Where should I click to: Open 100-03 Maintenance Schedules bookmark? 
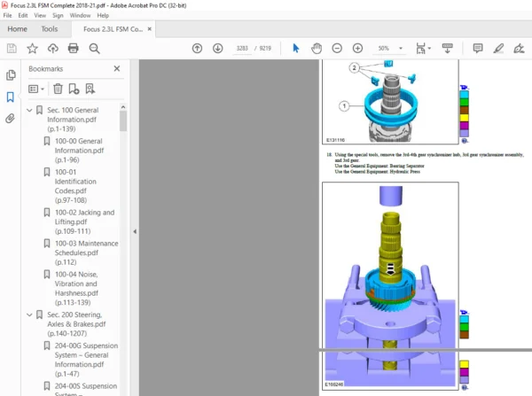pos(86,252)
